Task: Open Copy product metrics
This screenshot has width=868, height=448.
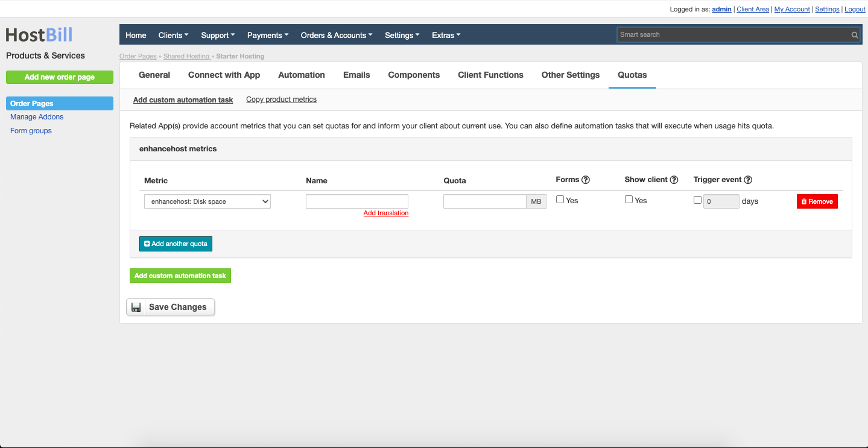Action: point(281,99)
